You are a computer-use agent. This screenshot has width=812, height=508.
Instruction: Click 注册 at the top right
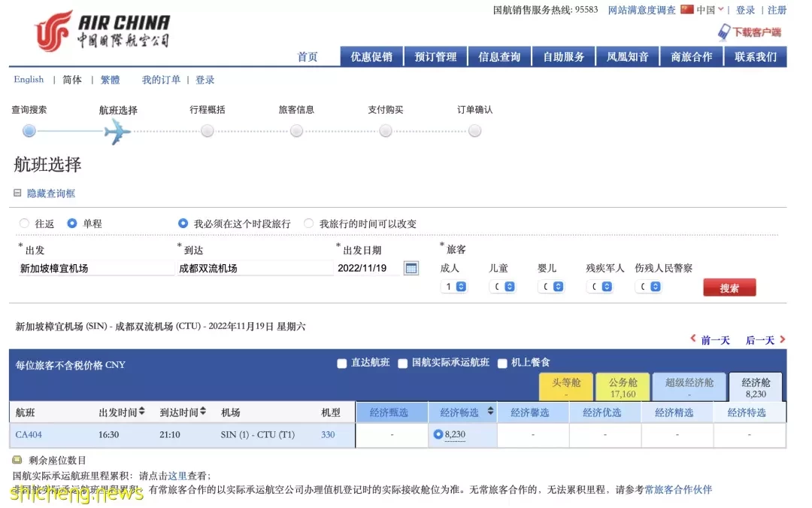point(777,10)
